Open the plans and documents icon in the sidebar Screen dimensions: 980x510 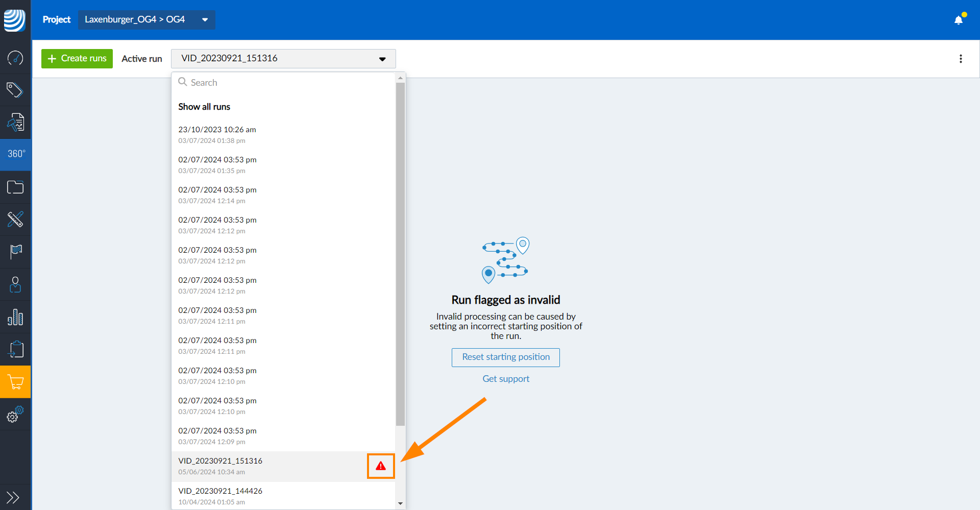pos(15,122)
